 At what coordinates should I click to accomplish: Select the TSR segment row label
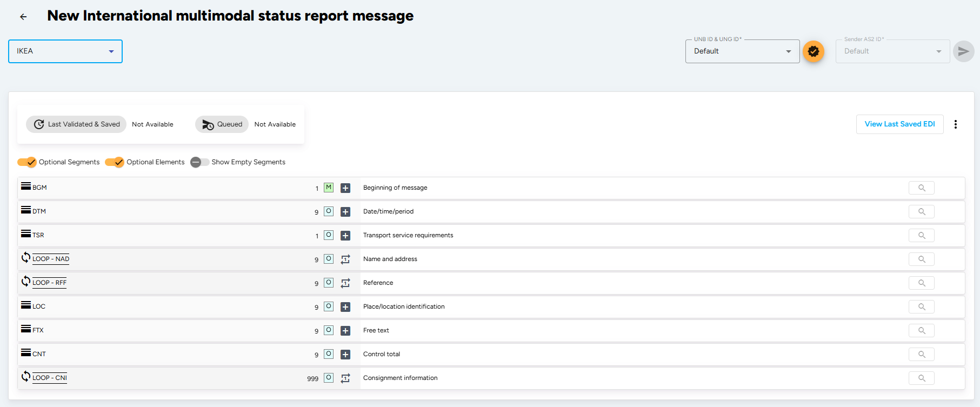[38, 235]
